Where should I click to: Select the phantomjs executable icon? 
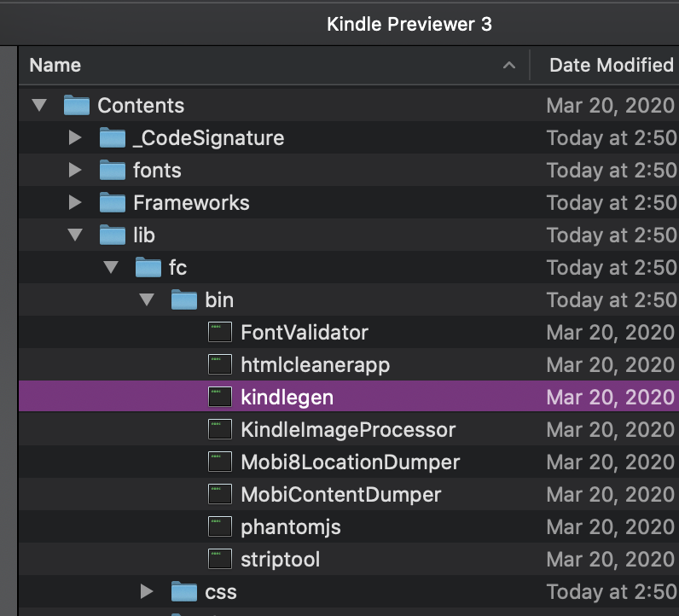(x=220, y=526)
